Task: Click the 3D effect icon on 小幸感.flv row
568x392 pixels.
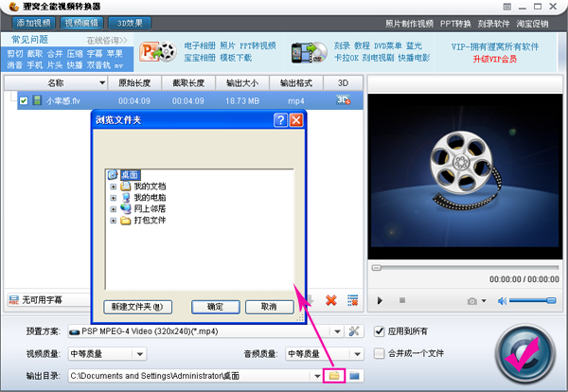Action: (343, 100)
